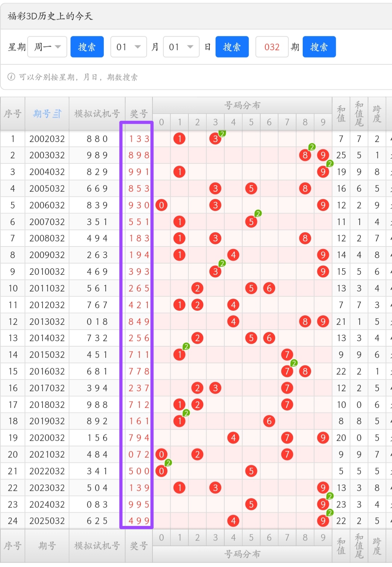Viewport: 392px width, 567px height.
Task: Click the red 7 ball in row 2017032
Action: click(287, 388)
